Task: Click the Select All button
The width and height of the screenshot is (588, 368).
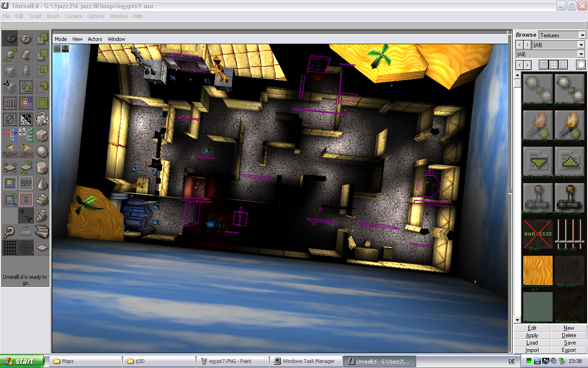Action: point(10,103)
